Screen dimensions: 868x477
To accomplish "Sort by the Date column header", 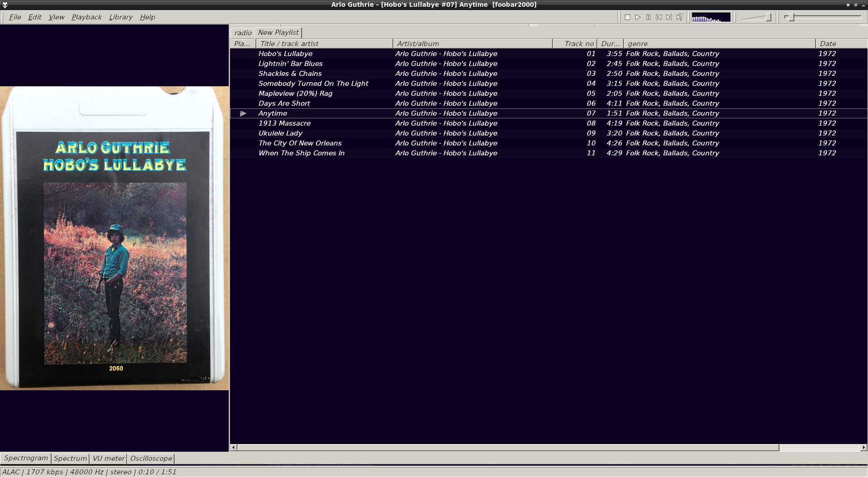I will 841,44.
